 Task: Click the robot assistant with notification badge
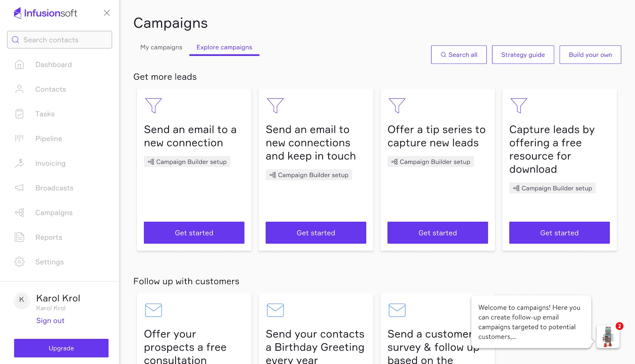pyautogui.click(x=607, y=337)
